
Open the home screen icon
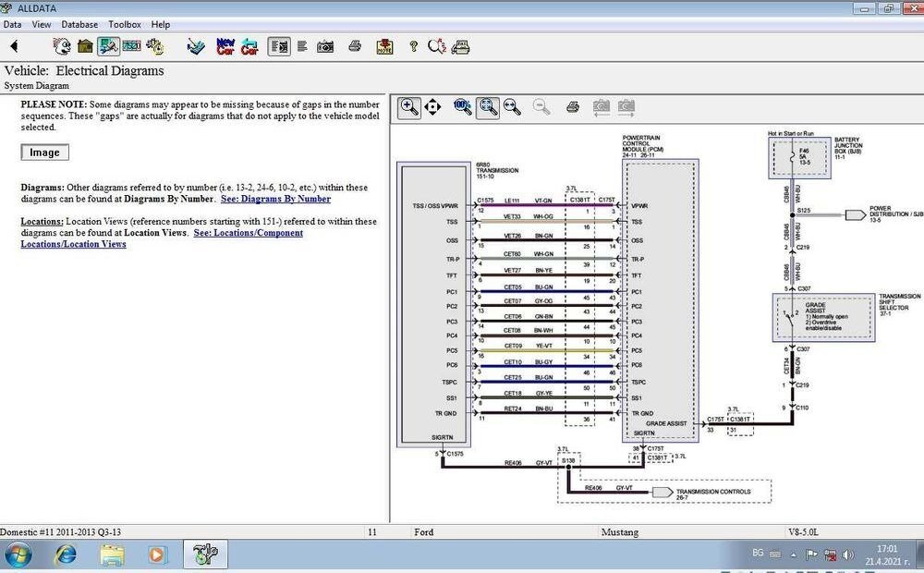83,46
